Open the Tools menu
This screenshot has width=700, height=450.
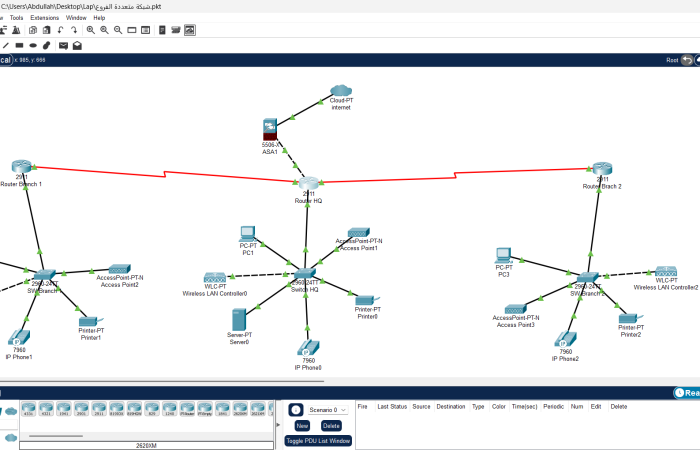click(16, 17)
